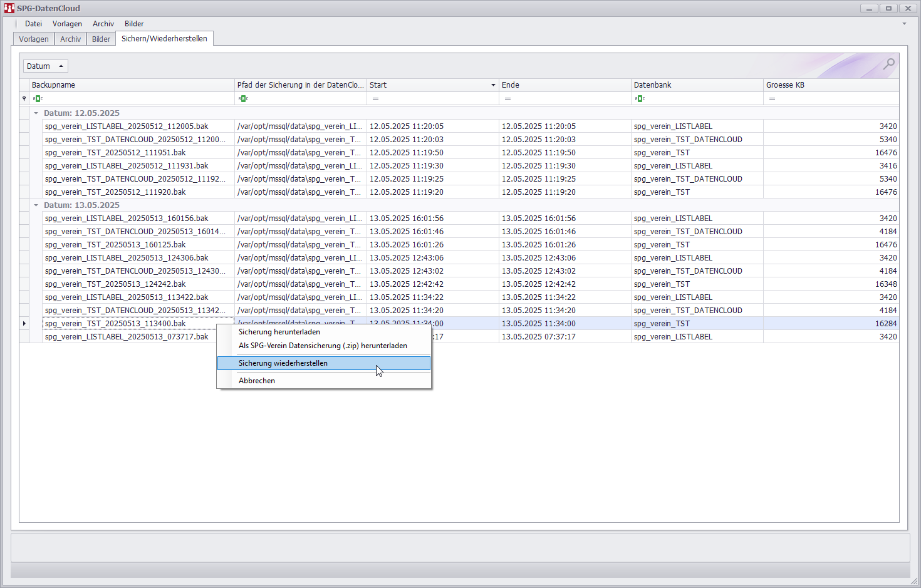Click the equals filter icon under Groesse KB column
921x588 pixels.
coord(772,98)
